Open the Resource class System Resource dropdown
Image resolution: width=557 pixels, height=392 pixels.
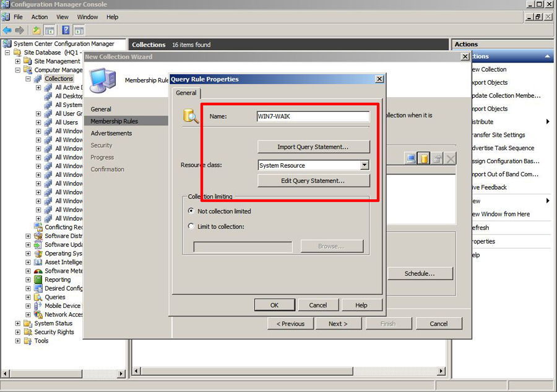click(364, 165)
